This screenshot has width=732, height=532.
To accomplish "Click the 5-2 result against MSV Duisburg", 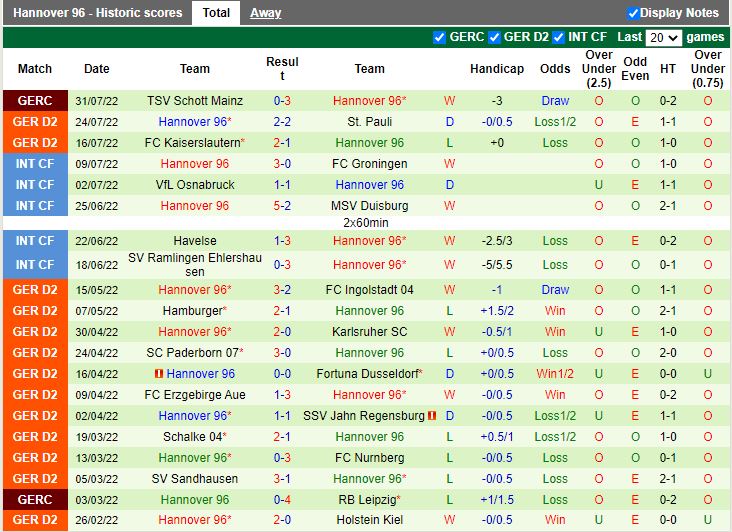I will (x=282, y=206).
